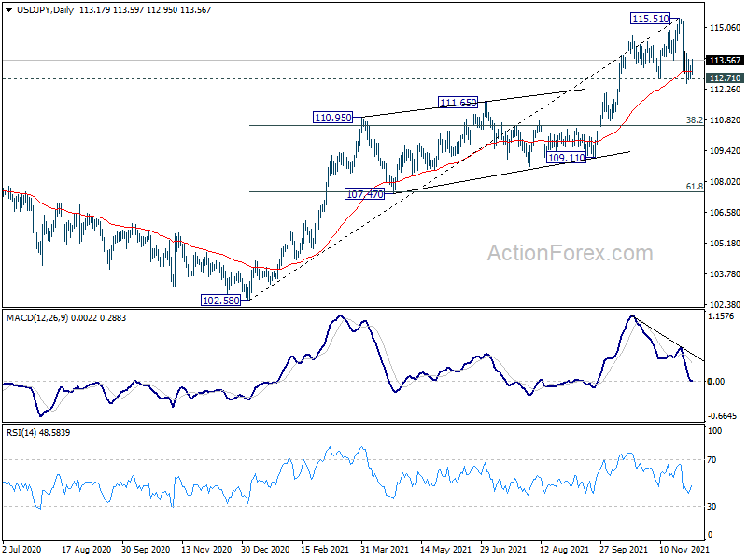747x560 pixels.
Task: Select the USDJPY,Daily chart title text
Action: pyautogui.click(x=45, y=10)
